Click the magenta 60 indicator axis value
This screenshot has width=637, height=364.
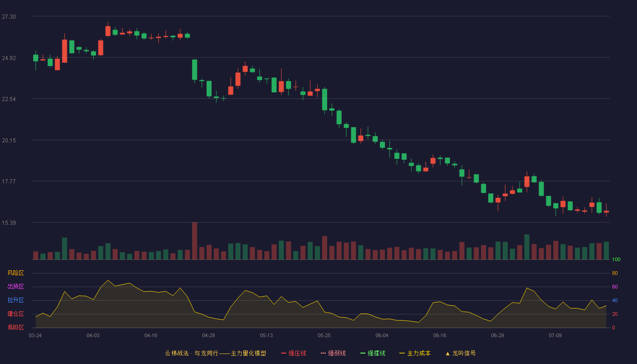[615, 287]
